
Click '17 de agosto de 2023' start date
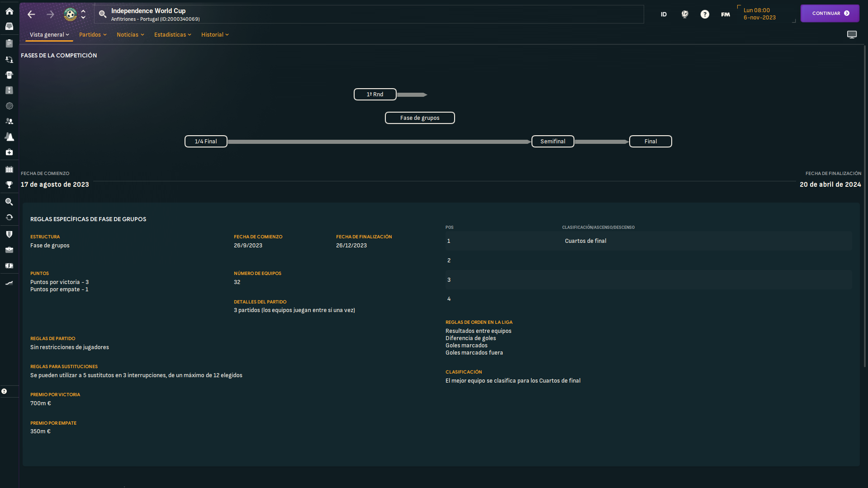tap(55, 185)
